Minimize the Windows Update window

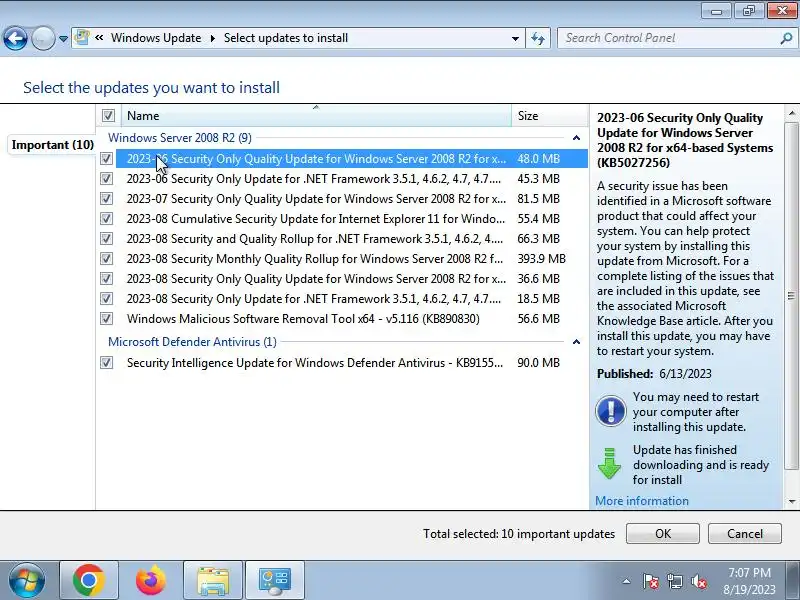(716, 11)
